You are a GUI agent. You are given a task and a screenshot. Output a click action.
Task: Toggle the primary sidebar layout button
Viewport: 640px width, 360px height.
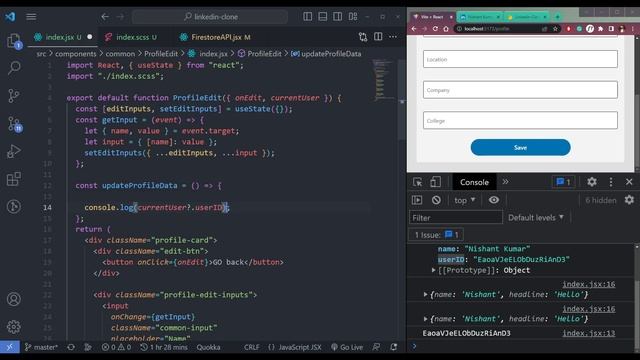pos(308,17)
